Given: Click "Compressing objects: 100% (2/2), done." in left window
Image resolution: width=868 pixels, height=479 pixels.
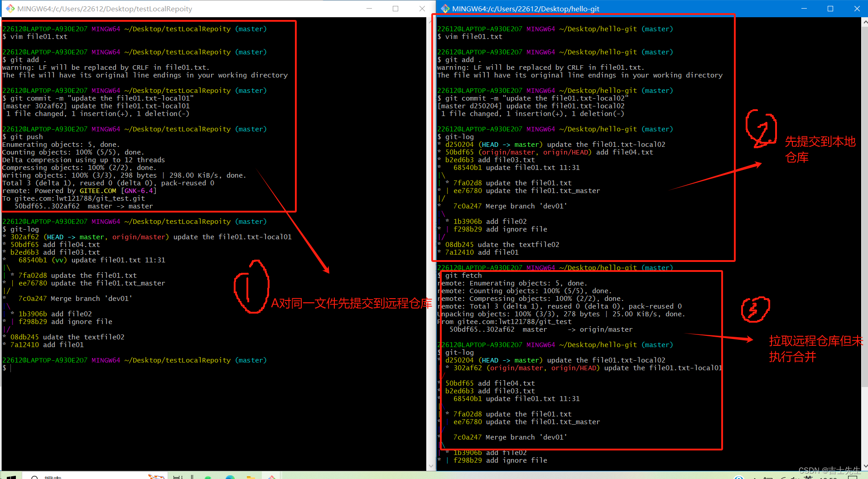Looking at the screenshot, I should [80, 168].
